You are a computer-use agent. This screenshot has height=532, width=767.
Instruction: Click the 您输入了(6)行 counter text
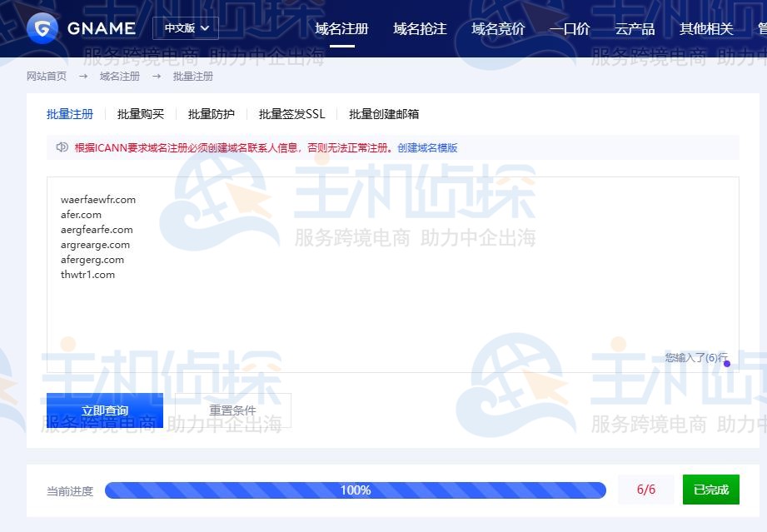click(696, 357)
